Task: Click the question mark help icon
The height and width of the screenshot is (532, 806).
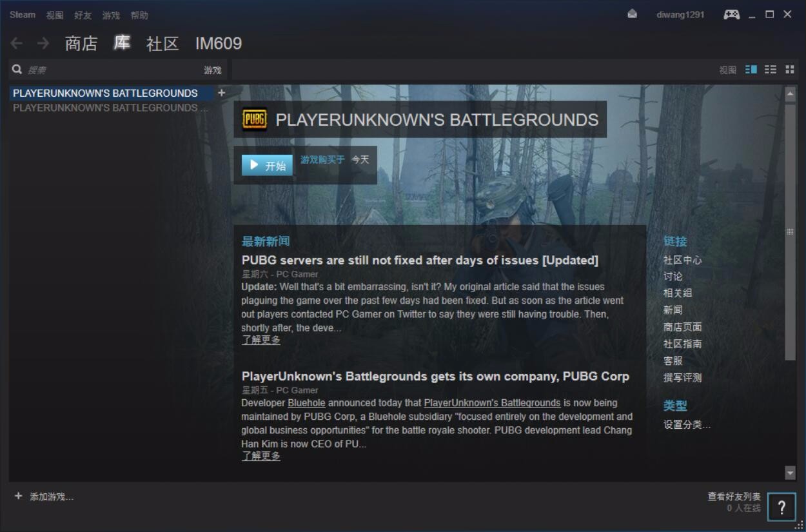Action: tap(781, 507)
